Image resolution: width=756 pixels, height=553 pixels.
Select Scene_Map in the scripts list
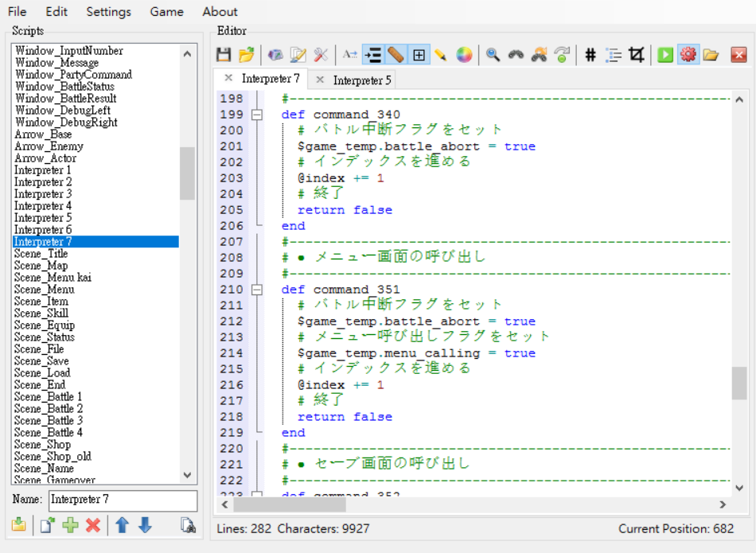point(95,266)
